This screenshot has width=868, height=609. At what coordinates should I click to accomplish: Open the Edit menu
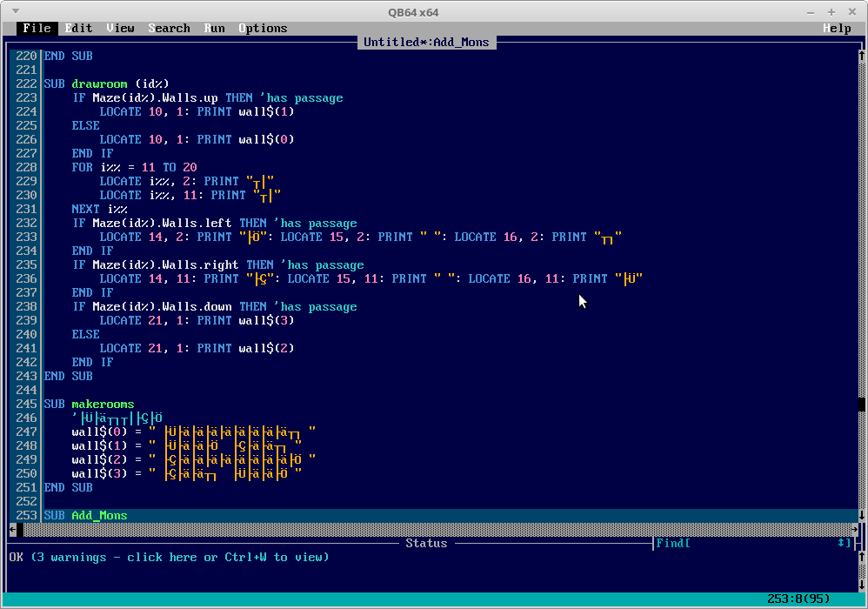coord(78,28)
